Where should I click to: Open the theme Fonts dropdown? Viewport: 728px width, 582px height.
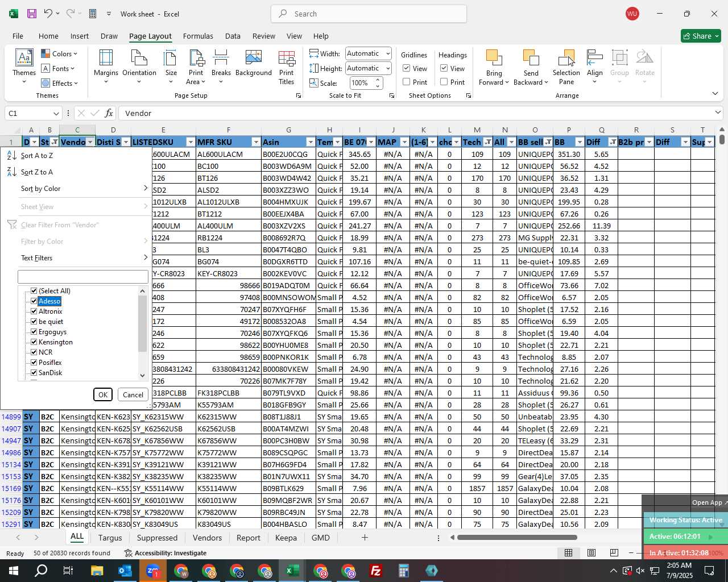(x=58, y=69)
